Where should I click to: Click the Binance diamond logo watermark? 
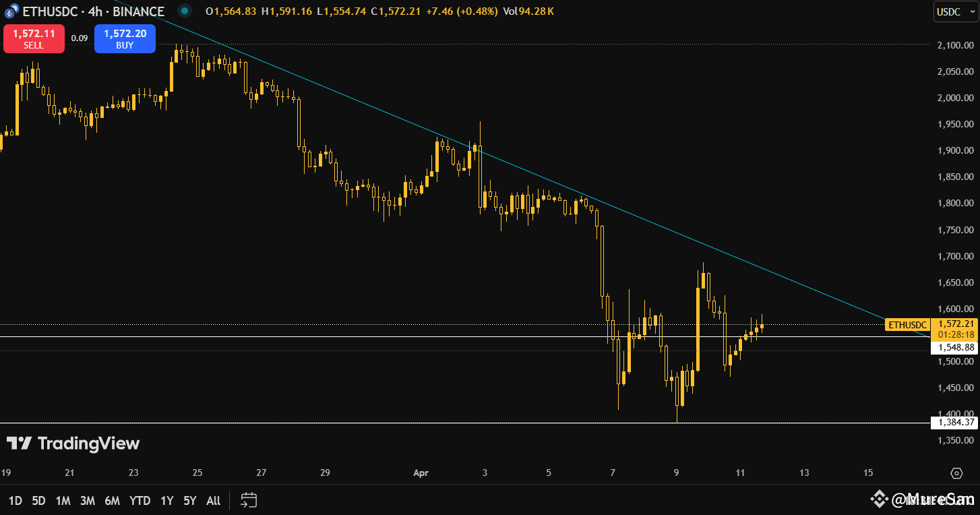point(878,499)
